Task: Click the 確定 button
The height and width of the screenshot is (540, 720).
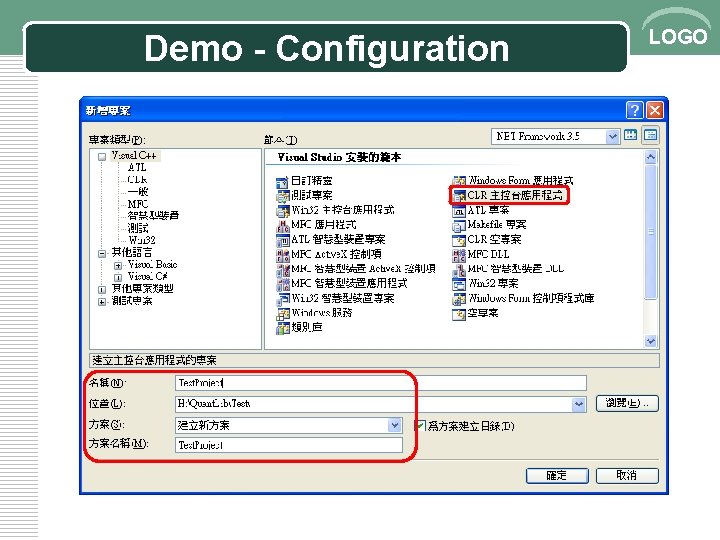Action: point(557,476)
